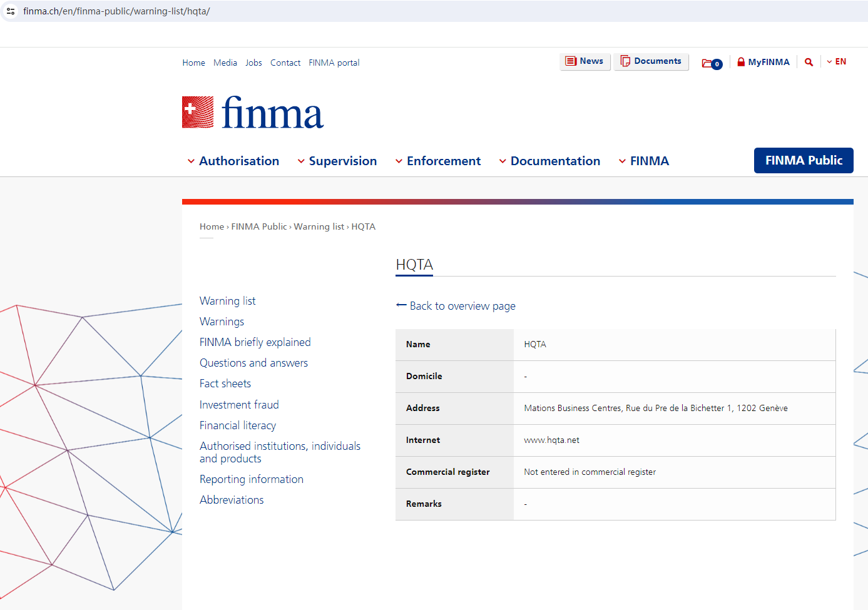This screenshot has width=868, height=610.
Task: Open the Jobs link
Action: point(253,63)
